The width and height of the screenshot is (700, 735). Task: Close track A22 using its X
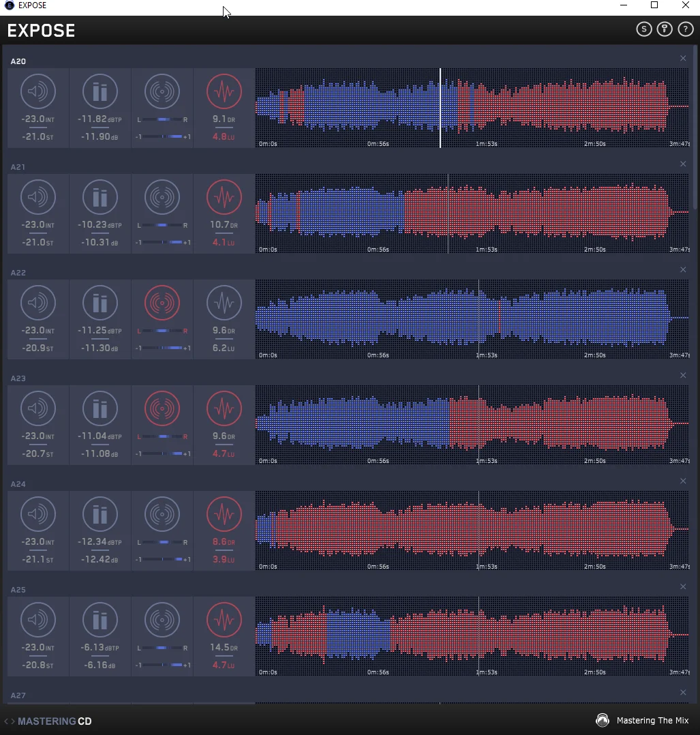683,269
